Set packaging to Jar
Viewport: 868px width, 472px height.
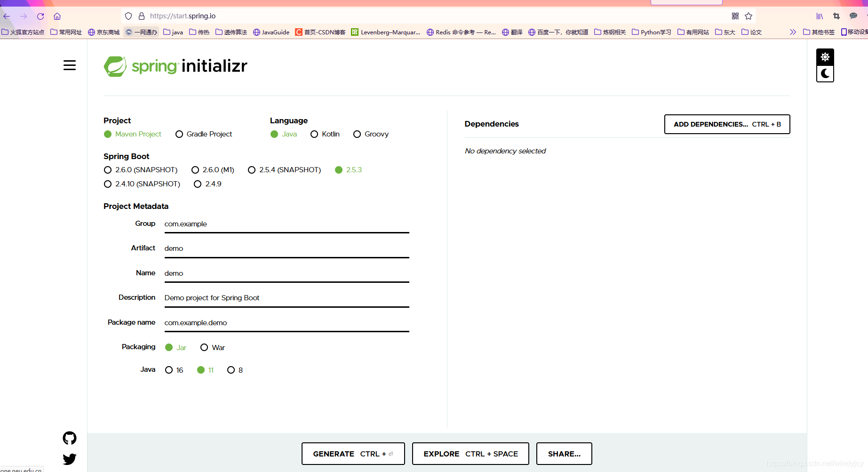pyautogui.click(x=175, y=347)
